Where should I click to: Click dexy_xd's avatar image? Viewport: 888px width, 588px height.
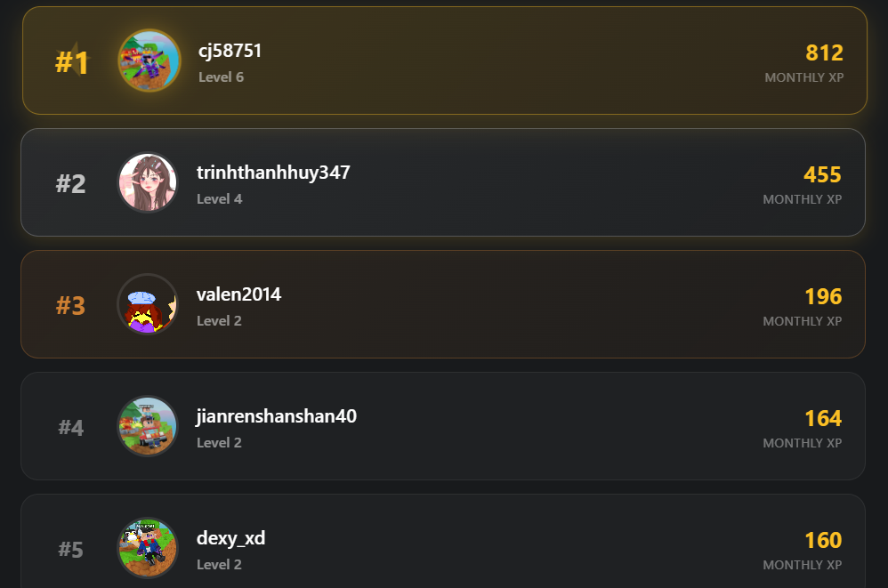pos(148,548)
